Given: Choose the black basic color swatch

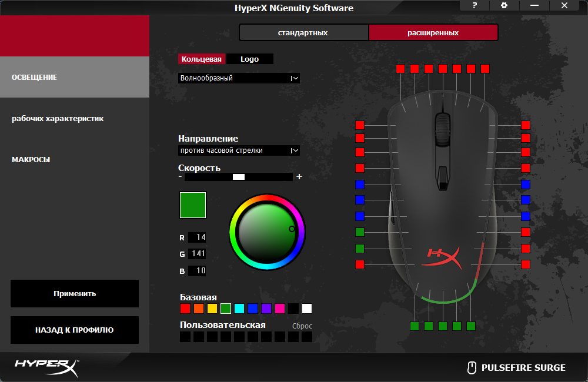Looking at the screenshot, I should point(293,309).
